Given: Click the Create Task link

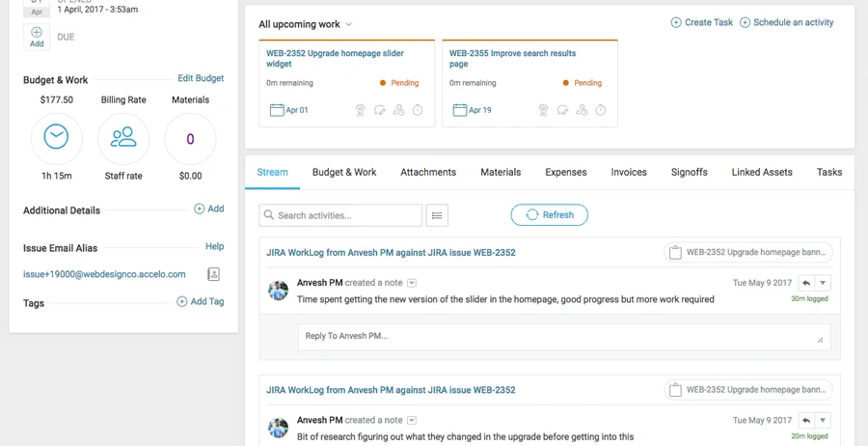Looking at the screenshot, I should tap(702, 23).
